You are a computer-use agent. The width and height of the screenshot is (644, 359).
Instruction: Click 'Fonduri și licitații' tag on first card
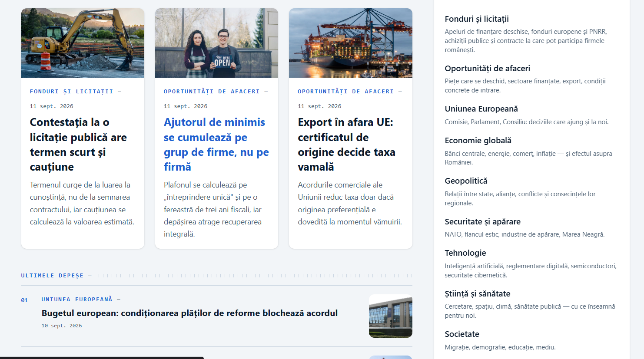click(x=72, y=92)
